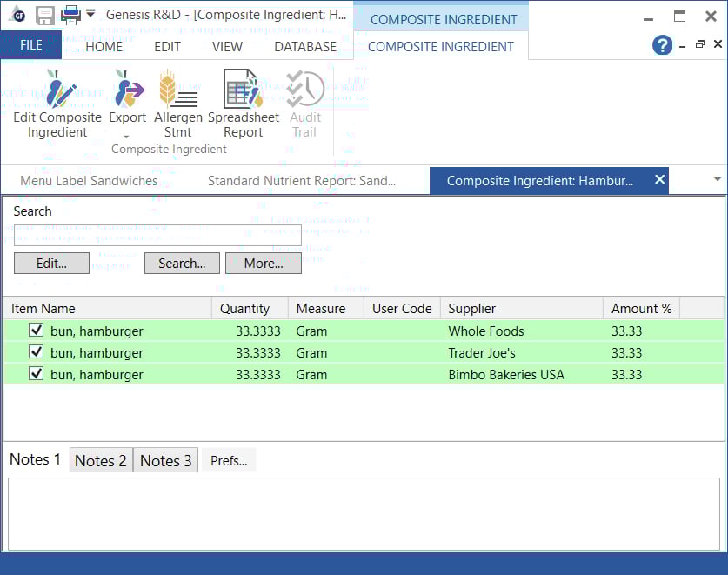Switch to the Menu Label Sandwiches tab
The height and width of the screenshot is (575, 728).
[89, 181]
